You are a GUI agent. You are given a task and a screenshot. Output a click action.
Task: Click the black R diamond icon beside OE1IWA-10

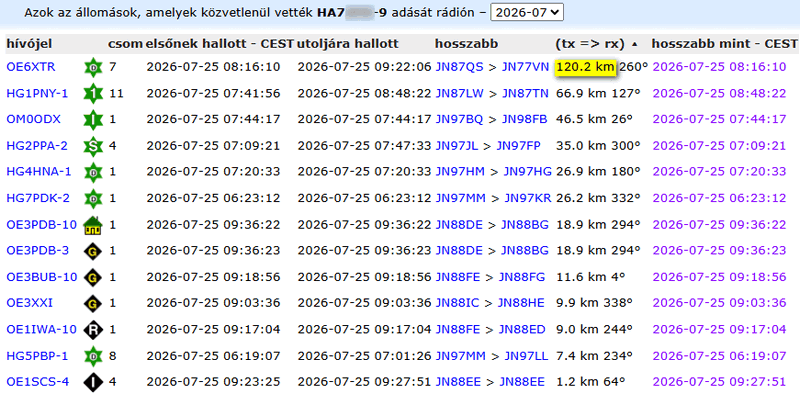93,330
